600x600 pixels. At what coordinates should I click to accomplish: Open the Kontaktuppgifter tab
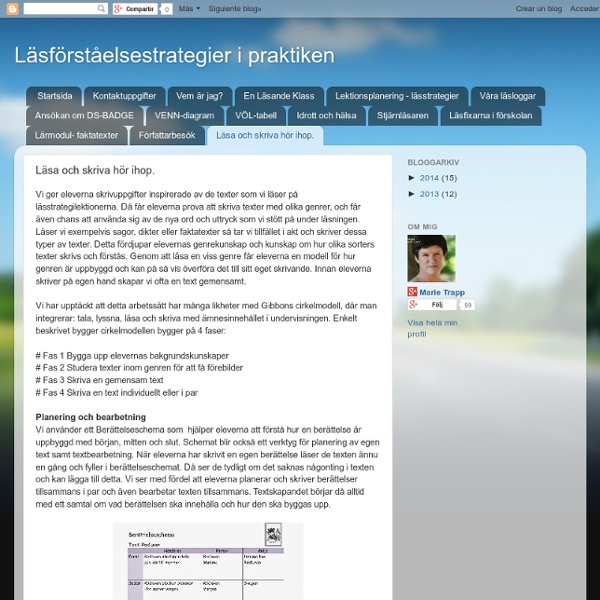coord(124,96)
